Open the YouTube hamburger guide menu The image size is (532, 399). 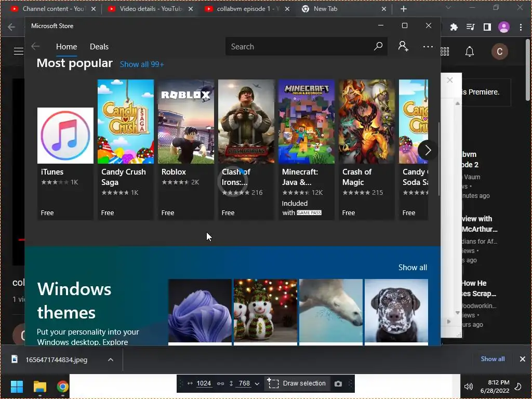(x=18, y=51)
